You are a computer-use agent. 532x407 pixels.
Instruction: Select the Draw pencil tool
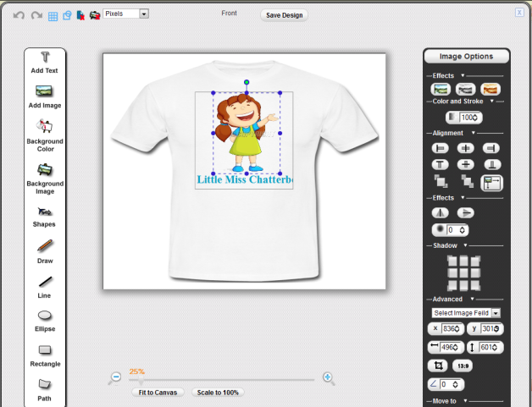tap(45, 251)
